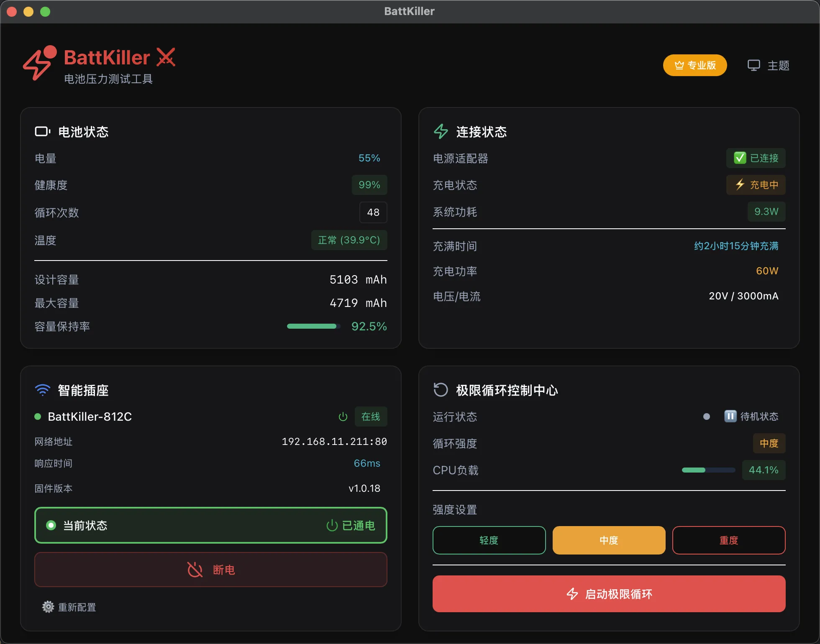Toggle the power switch next to 在线
This screenshot has width=820, height=644.
(343, 417)
